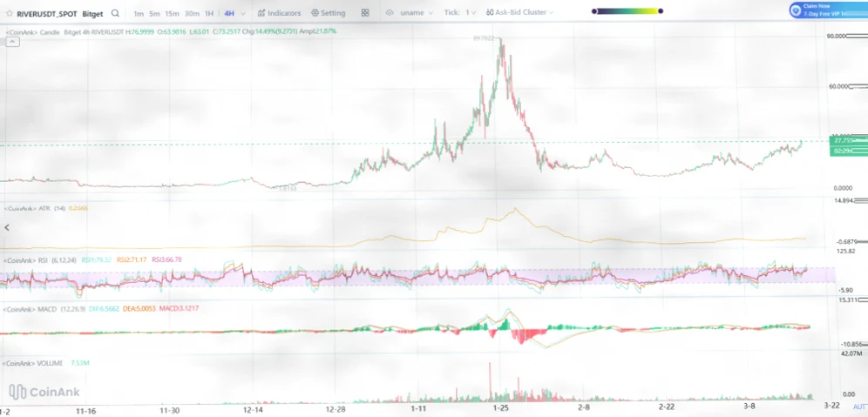The width and height of the screenshot is (868, 417).
Task: Click the right handle of gradient slider
Action: 661,11
